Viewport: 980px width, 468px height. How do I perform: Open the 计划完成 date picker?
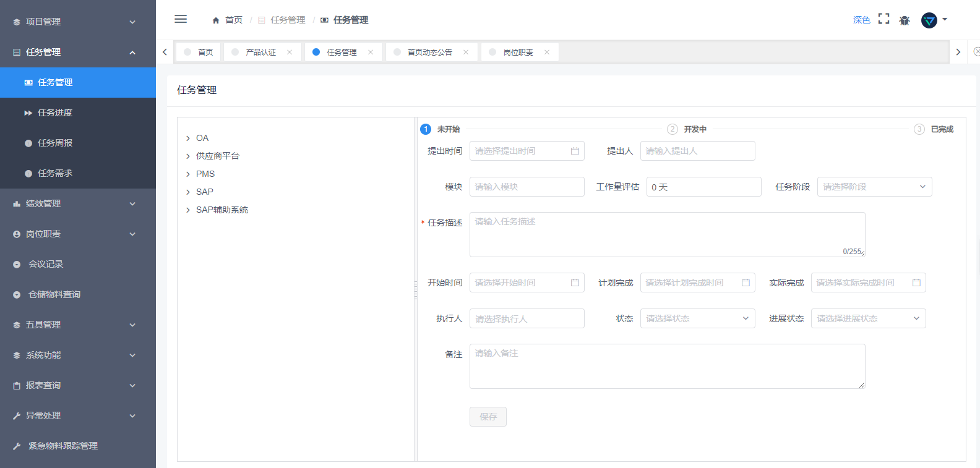[x=698, y=283]
